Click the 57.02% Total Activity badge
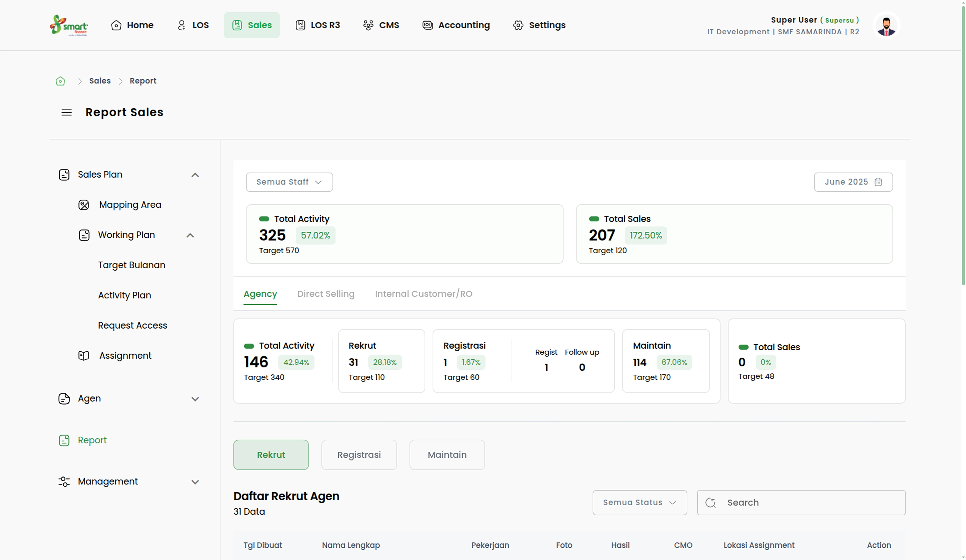Image resolution: width=966 pixels, height=560 pixels. (315, 235)
